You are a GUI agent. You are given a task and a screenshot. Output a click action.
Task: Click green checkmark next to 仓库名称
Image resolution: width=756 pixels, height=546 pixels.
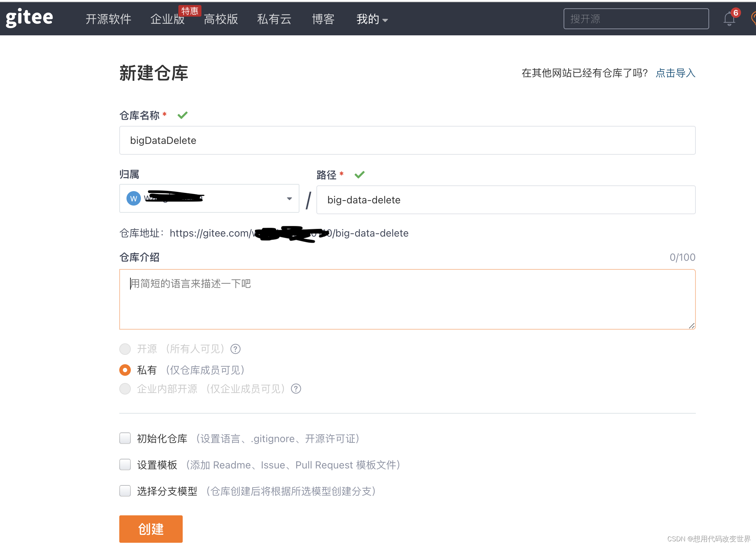click(183, 115)
